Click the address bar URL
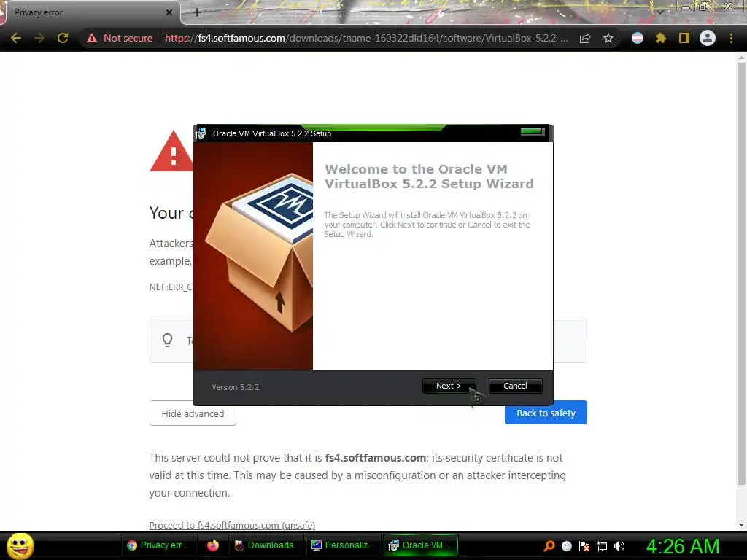This screenshot has width=747, height=560. tap(366, 38)
